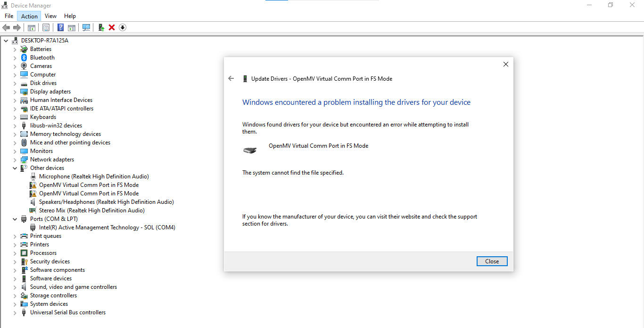644x328 pixels.
Task: Expand Mice and other pointing devices
Action: click(15, 143)
